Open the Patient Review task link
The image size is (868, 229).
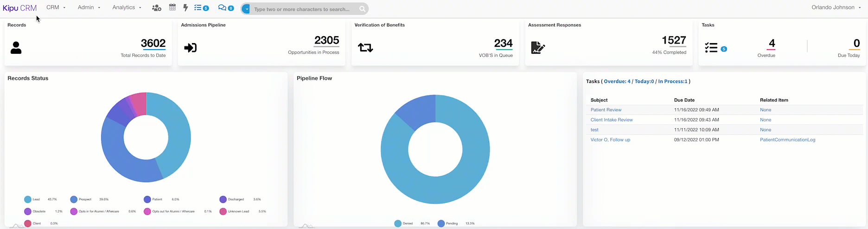(x=606, y=110)
